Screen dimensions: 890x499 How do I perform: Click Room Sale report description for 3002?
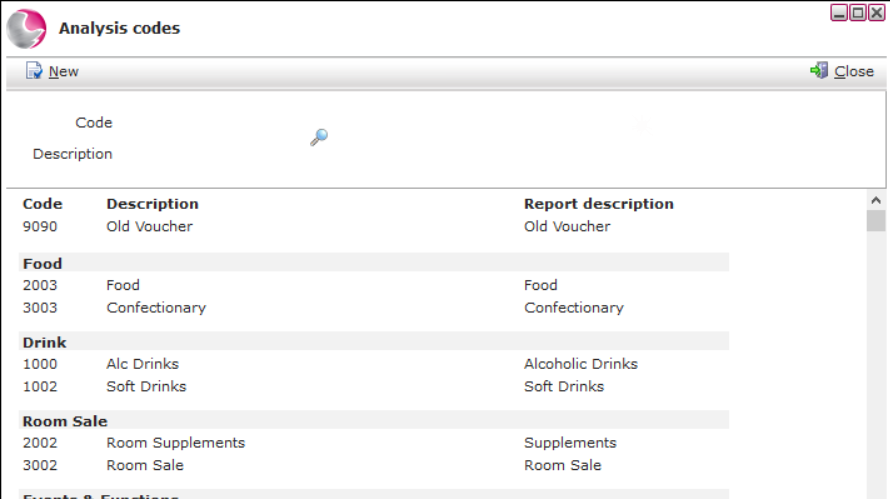click(562, 466)
